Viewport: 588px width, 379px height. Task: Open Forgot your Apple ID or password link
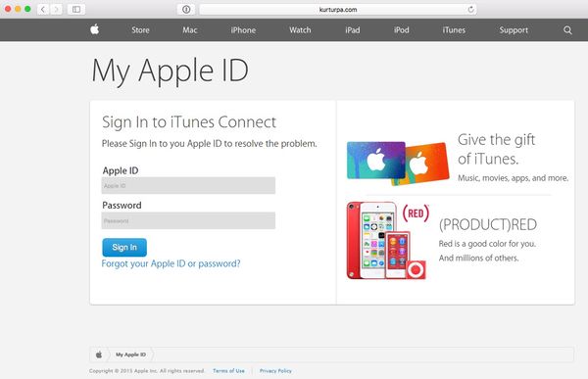pyautogui.click(x=171, y=263)
